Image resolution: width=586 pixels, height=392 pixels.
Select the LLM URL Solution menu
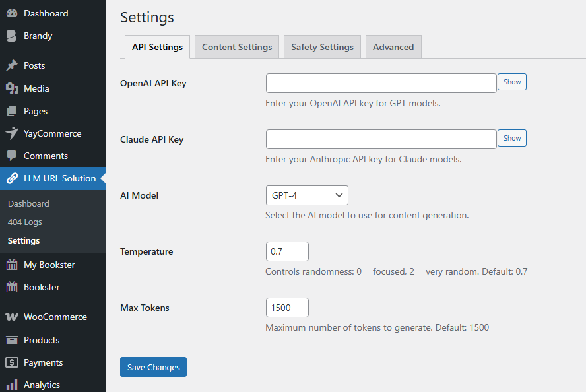53,178
